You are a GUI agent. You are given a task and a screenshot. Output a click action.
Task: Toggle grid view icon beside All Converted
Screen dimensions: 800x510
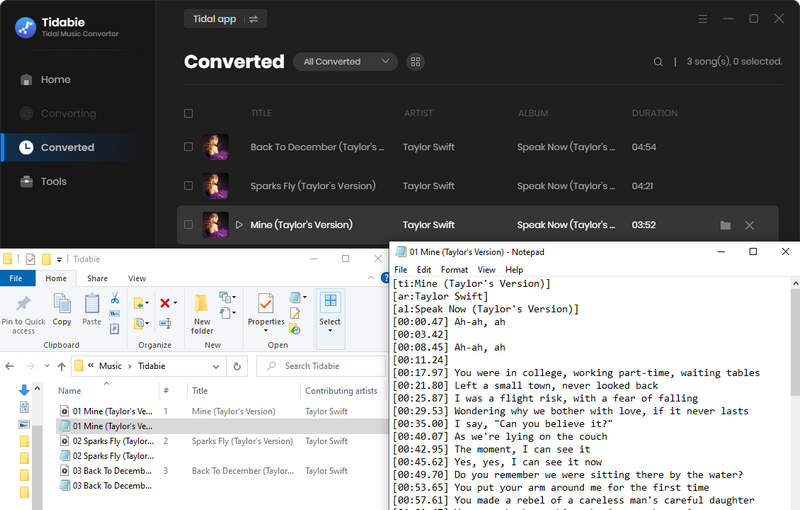415,62
